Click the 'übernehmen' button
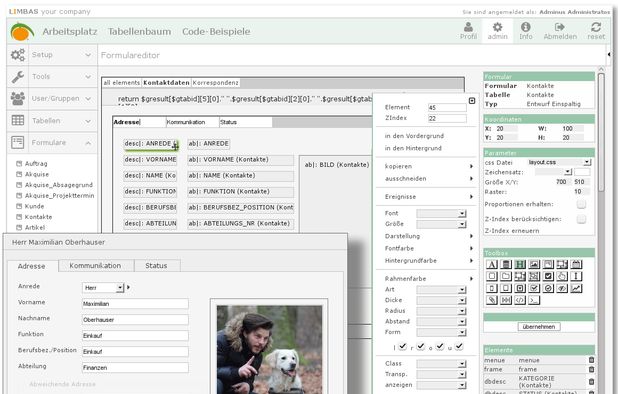 539,327
